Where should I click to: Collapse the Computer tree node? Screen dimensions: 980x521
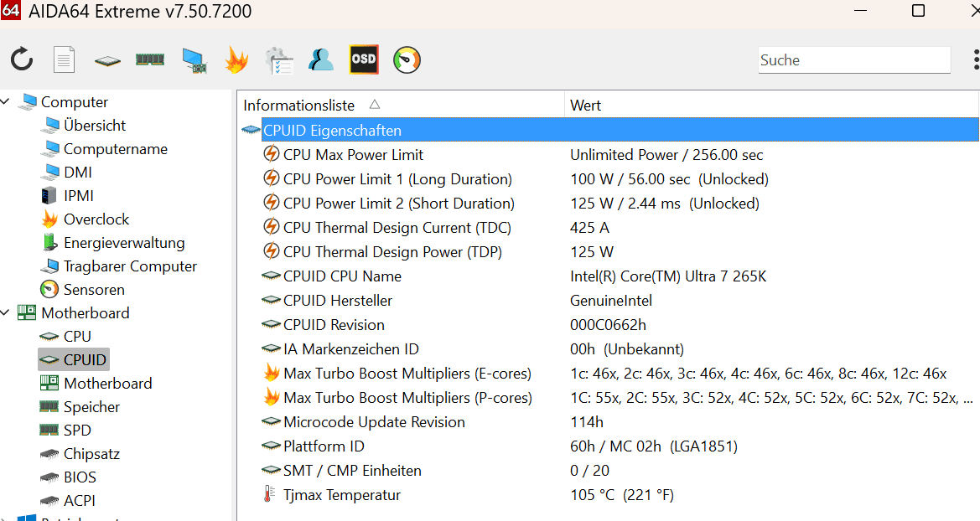7,102
